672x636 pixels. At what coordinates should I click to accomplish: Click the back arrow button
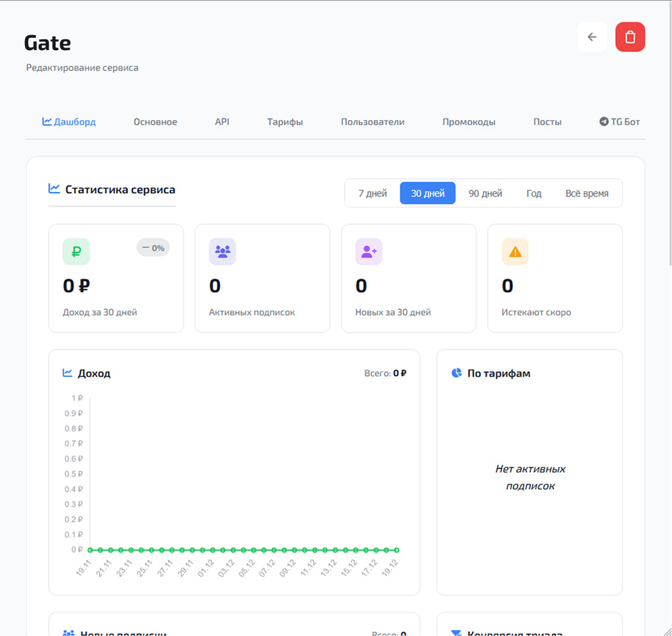[x=592, y=37]
